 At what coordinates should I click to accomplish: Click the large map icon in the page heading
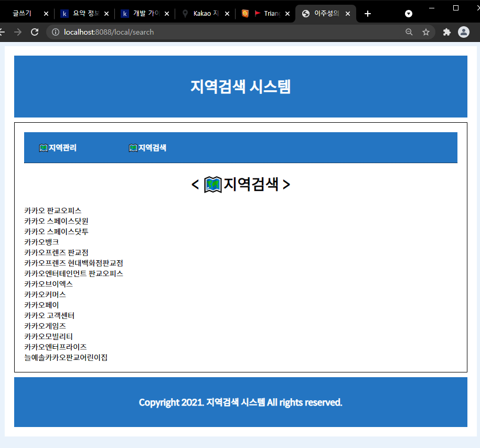point(213,185)
